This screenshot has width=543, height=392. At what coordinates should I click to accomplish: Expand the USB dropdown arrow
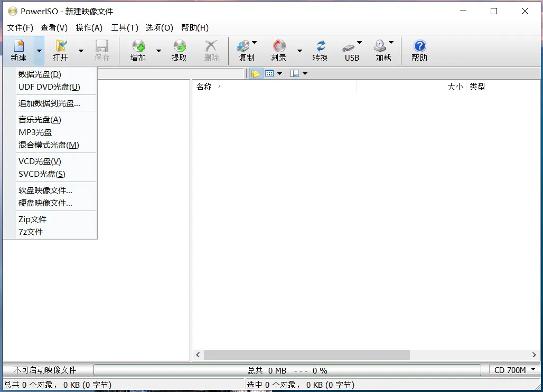360,43
